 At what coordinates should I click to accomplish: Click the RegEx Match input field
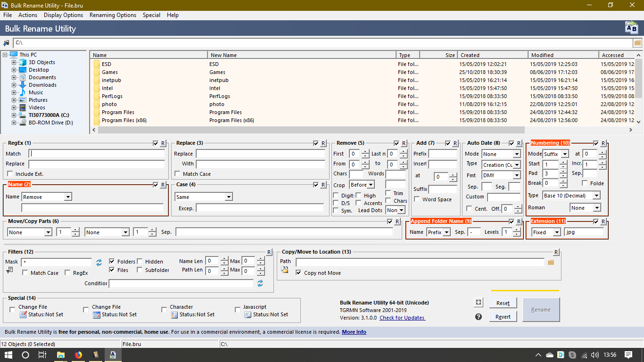point(97,154)
